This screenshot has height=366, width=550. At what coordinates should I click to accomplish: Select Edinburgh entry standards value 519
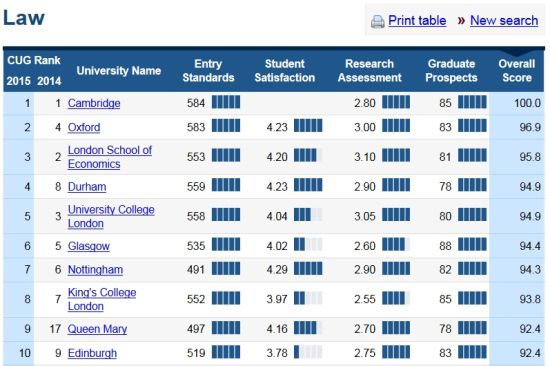(196, 353)
